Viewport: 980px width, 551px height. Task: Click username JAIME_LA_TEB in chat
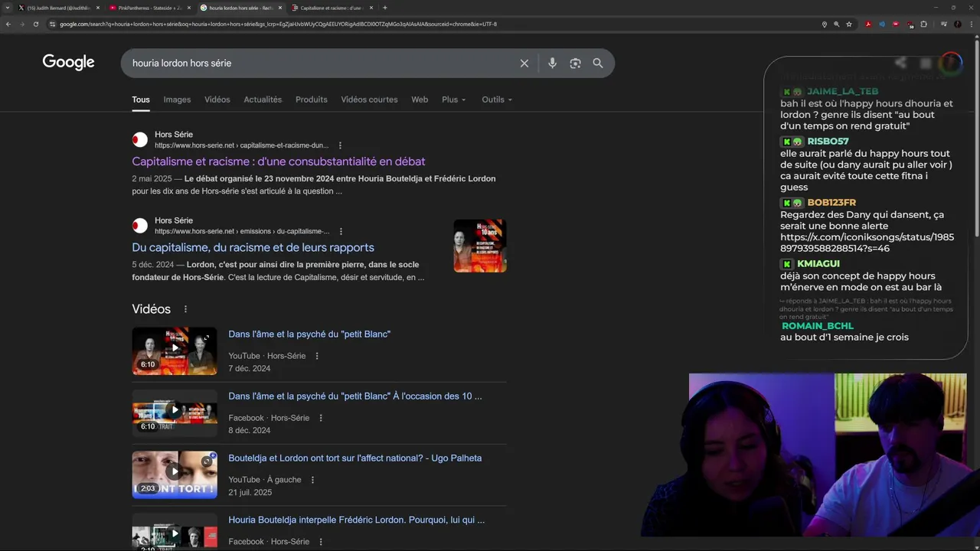843,91
